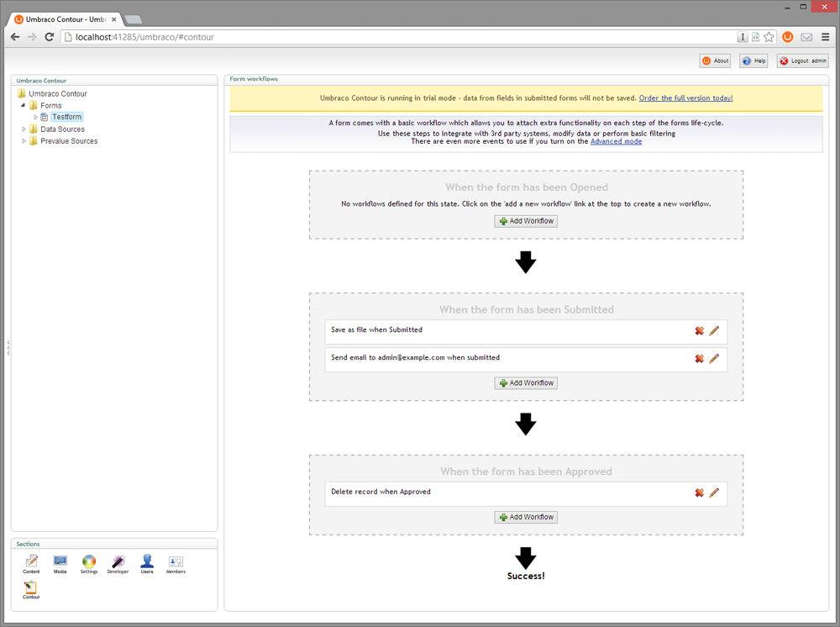The width and height of the screenshot is (840, 627).
Task: Click 'Send email to admin@example.com when submitted' text
Action: [x=415, y=357]
